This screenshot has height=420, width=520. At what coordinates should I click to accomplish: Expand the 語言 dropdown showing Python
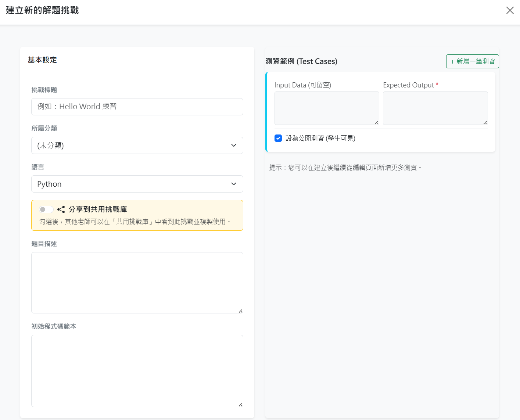click(137, 184)
